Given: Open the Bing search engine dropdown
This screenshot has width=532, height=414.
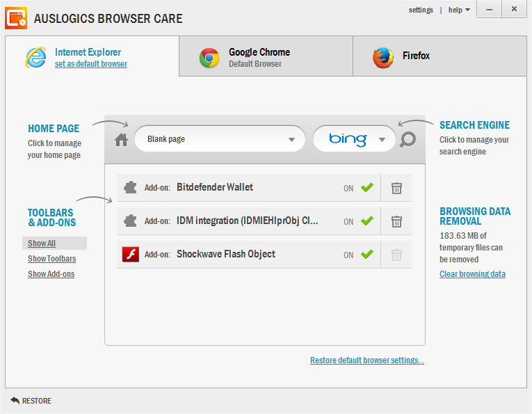Looking at the screenshot, I should point(354,139).
